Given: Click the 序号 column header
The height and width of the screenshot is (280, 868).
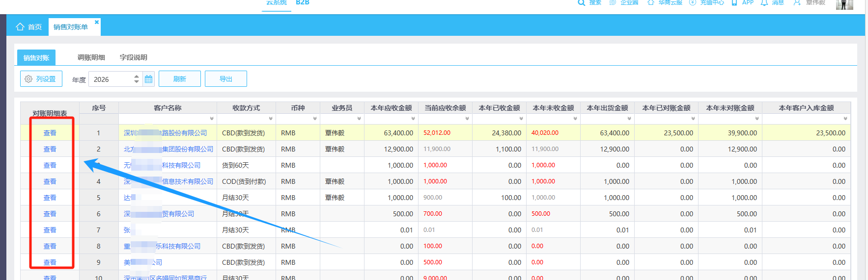Looking at the screenshot, I should tap(99, 108).
